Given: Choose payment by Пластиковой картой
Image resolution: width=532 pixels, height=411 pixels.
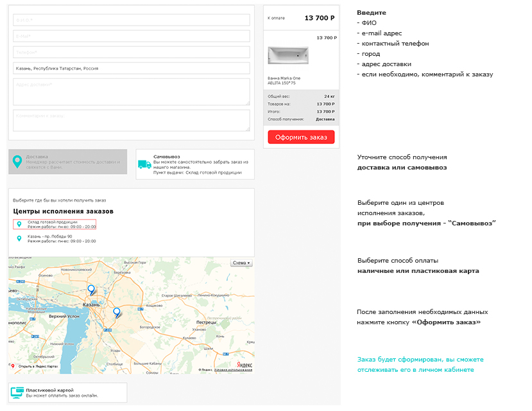Looking at the screenshot, I should pos(67,392).
